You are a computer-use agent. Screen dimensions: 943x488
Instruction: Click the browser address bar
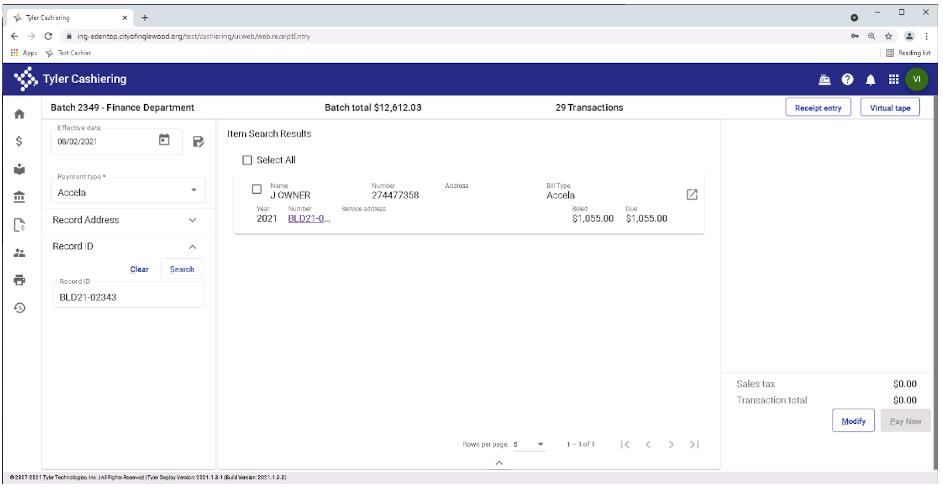point(451,36)
